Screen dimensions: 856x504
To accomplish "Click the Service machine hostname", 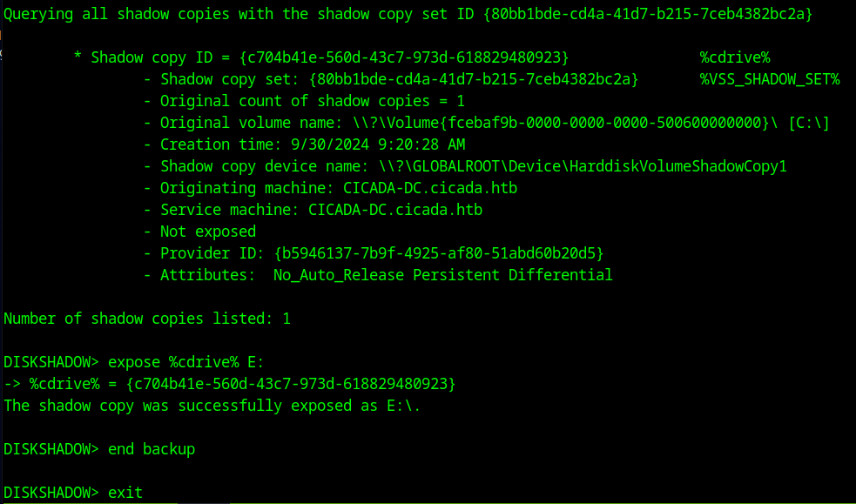I will click(x=396, y=210).
